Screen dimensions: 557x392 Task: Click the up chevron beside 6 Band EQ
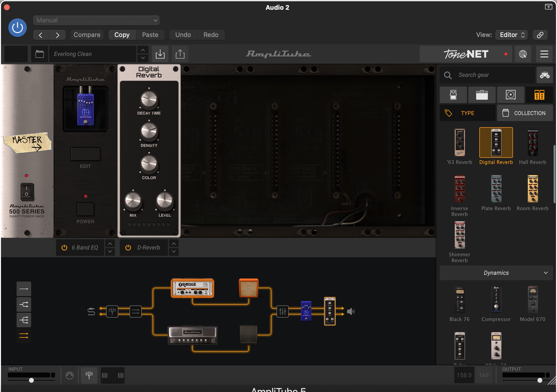110,244
